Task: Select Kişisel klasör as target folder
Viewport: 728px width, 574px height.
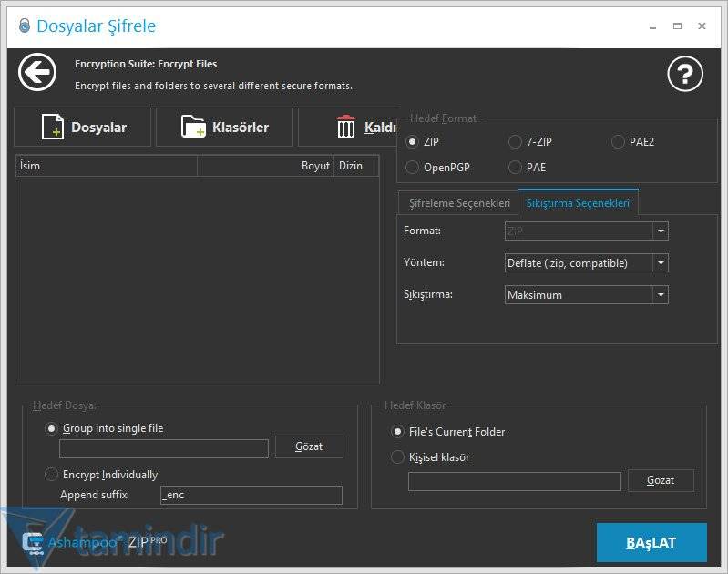Action: point(397,457)
